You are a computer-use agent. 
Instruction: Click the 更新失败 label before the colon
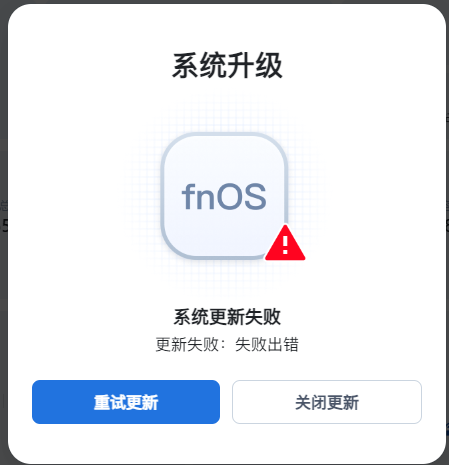pos(187,344)
